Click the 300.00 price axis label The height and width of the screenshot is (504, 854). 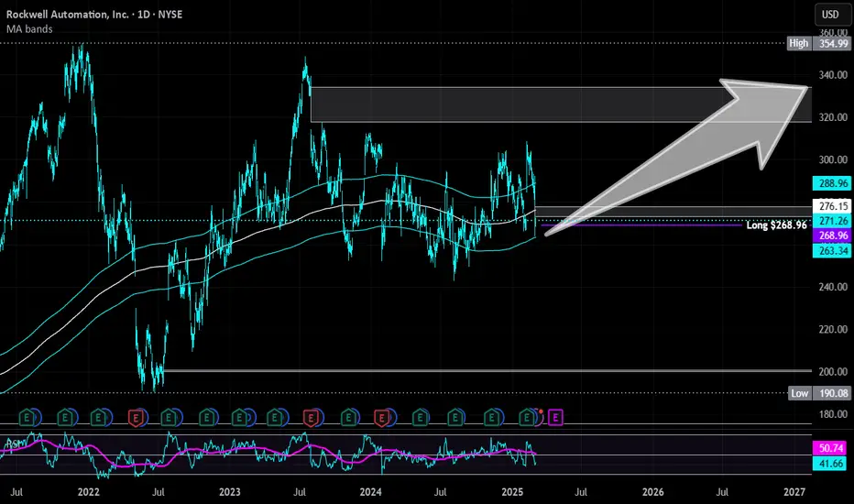(x=833, y=159)
